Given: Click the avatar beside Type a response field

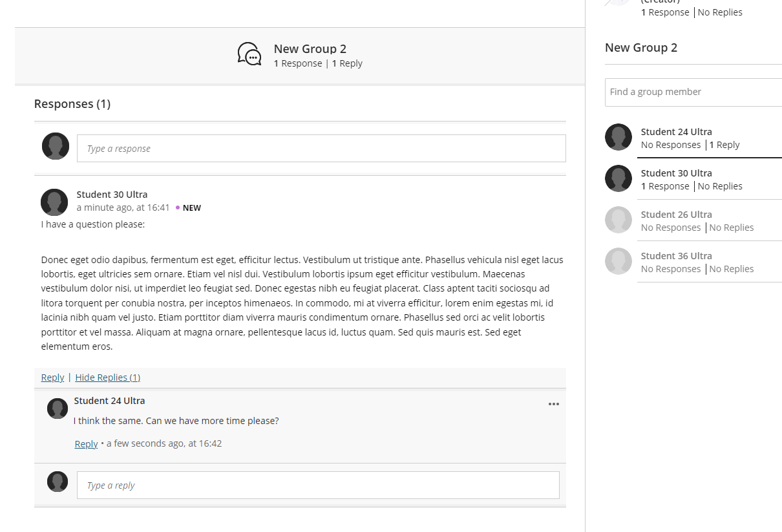Looking at the screenshot, I should 56,146.
